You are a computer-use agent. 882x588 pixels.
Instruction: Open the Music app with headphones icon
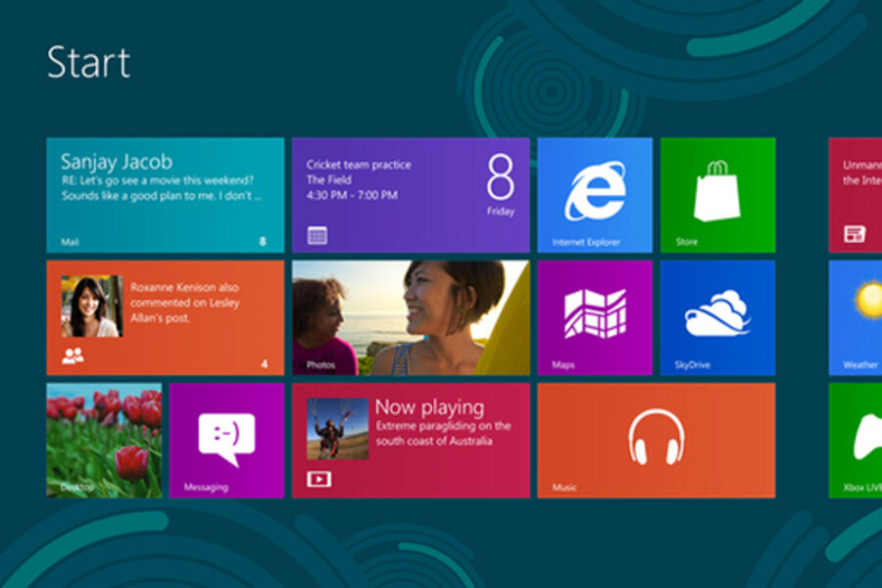click(x=657, y=439)
